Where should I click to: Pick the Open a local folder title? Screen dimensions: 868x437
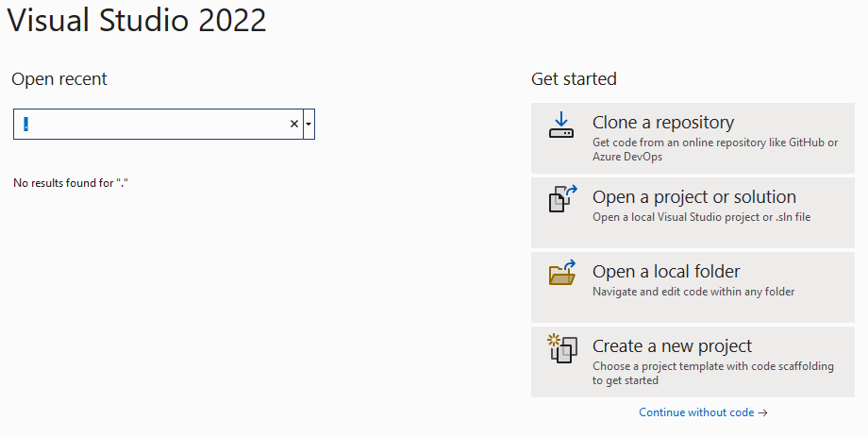[665, 272]
